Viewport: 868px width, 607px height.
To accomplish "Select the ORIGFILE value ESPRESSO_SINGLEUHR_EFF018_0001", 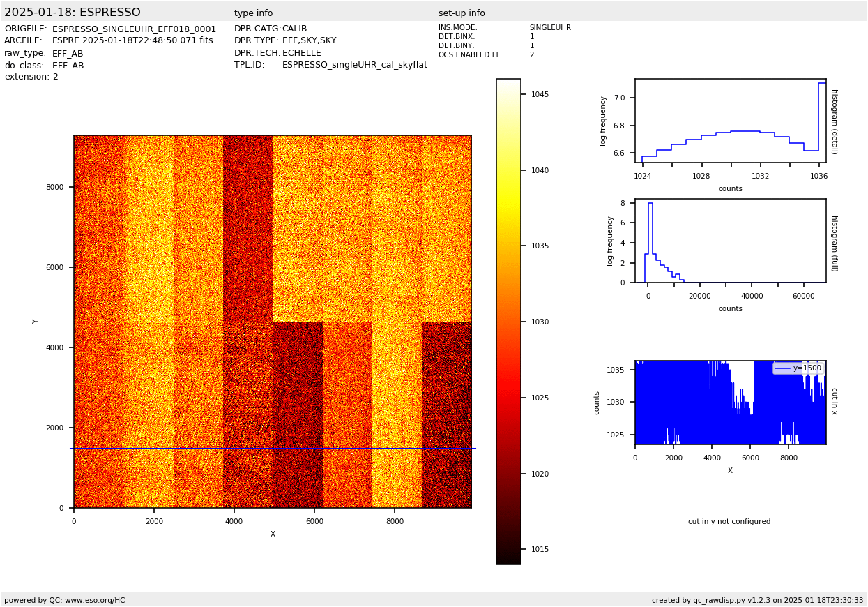I will (134, 29).
